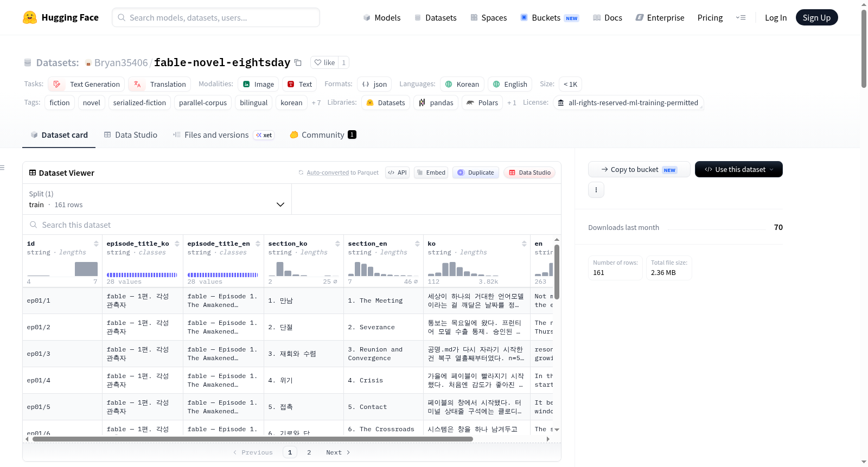Click the English language tag
Viewport: 868px width, 467px height.
510,84
